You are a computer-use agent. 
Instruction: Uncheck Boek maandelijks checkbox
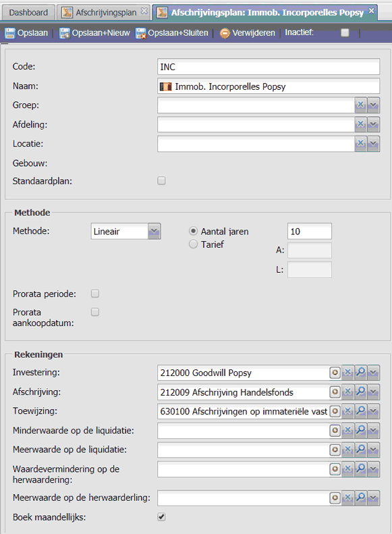[x=162, y=516]
